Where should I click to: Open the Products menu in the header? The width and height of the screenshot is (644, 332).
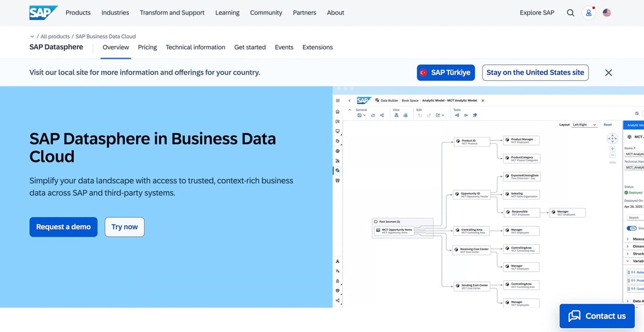tap(78, 13)
